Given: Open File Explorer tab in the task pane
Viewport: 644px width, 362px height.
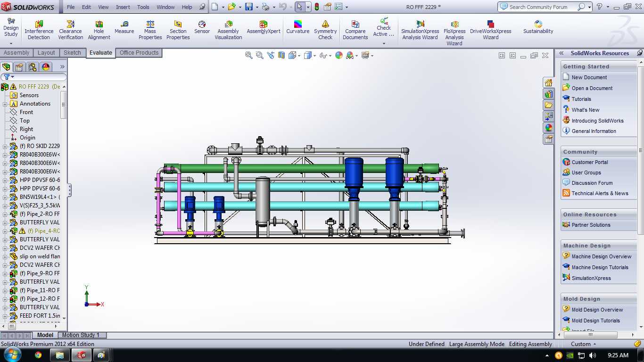Looking at the screenshot, I should pos(548,105).
